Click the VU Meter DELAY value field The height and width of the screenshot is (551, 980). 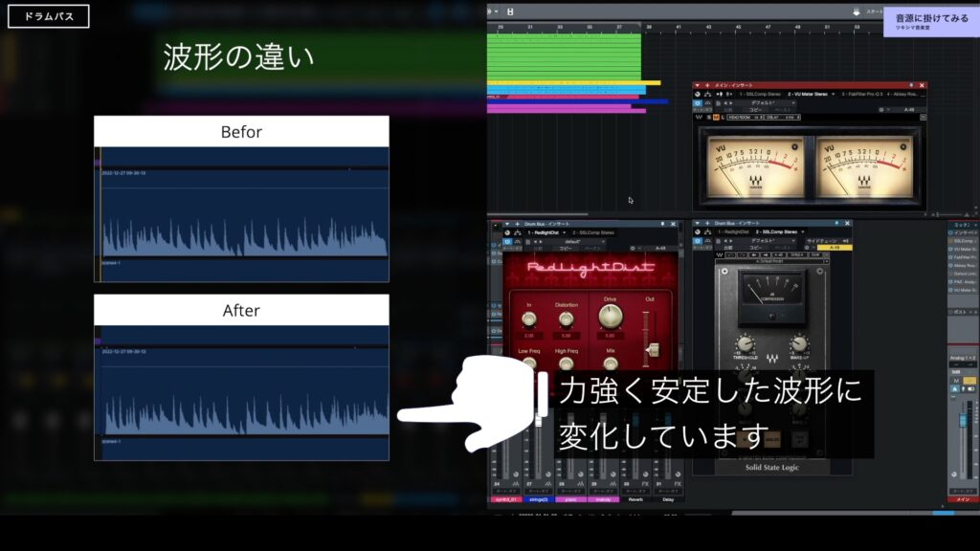(x=781, y=117)
